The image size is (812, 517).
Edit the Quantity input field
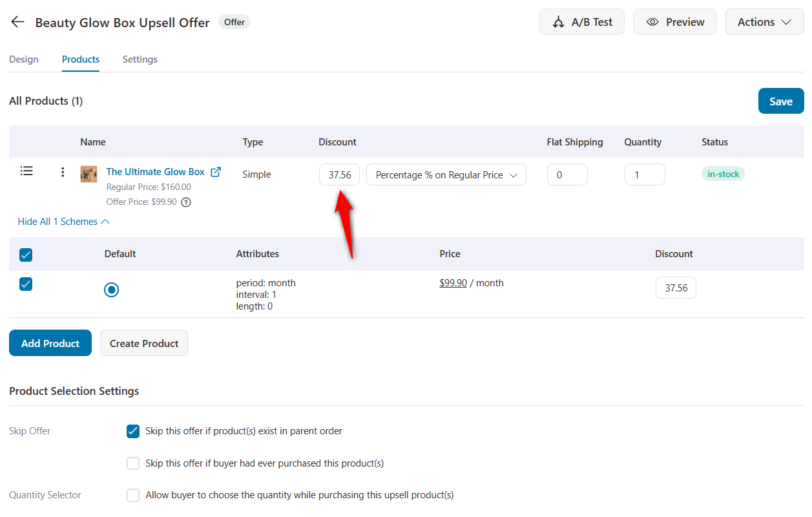(x=644, y=174)
